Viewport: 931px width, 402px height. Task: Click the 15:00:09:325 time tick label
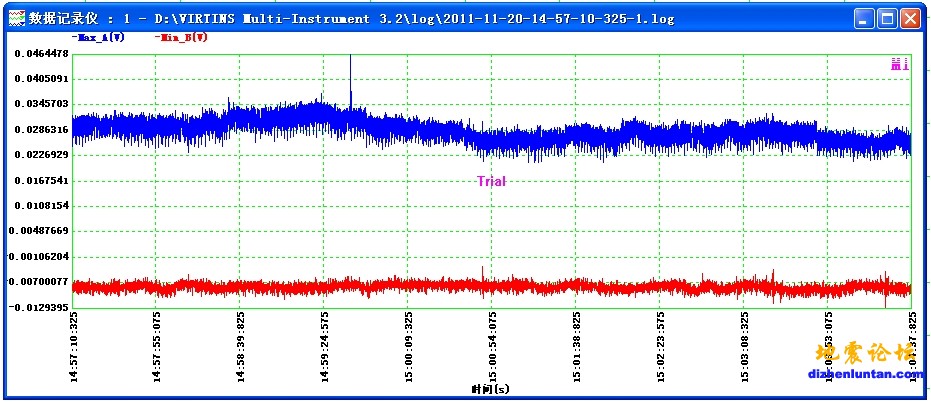pyautogui.click(x=409, y=346)
